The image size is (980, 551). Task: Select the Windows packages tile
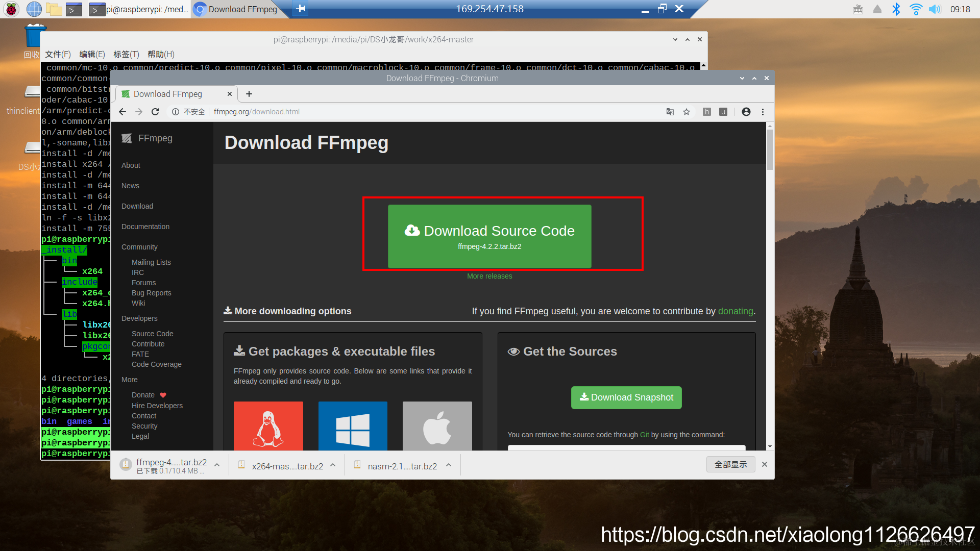click(353, 426)
